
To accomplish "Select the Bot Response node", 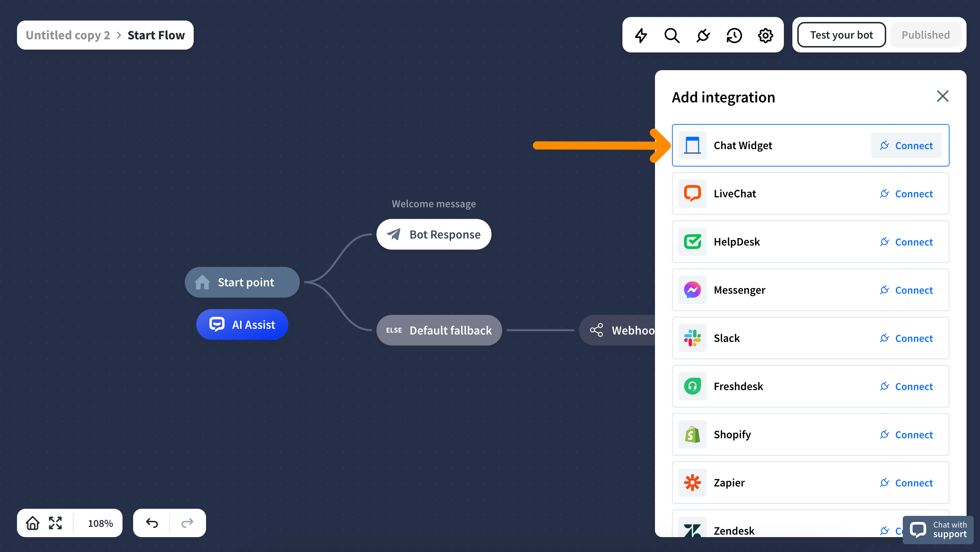I will tap(434, 234).
